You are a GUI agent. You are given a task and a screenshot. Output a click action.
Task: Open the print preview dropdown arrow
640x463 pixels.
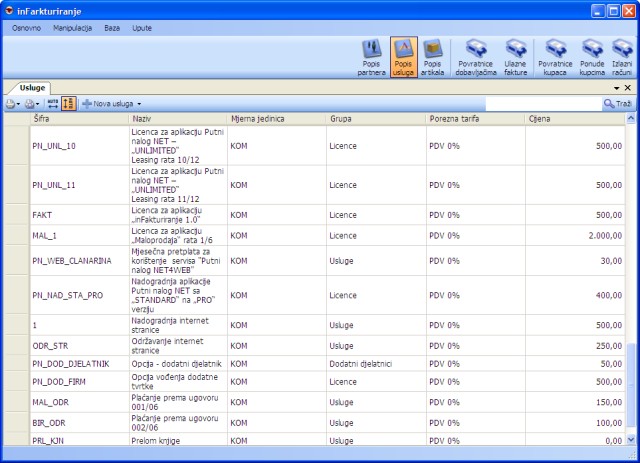(38, 105)
